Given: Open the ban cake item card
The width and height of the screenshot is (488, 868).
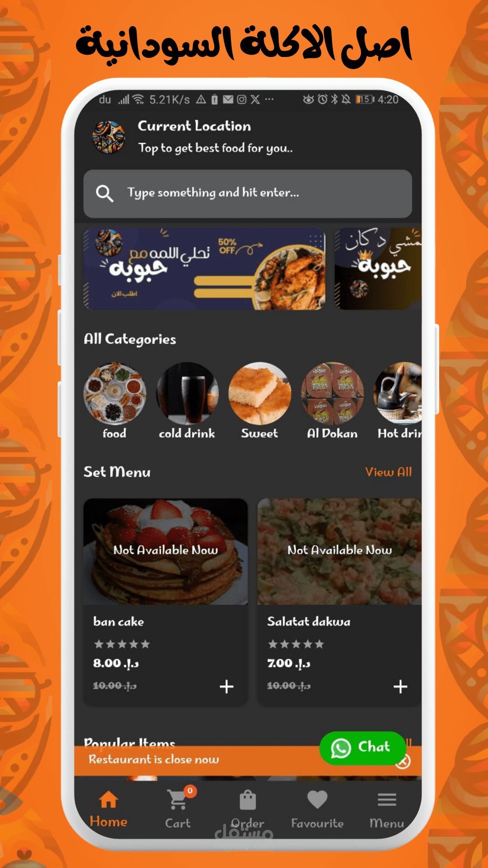Looking at the screenshot, I should pyautogui.click(x=165, y=601).
